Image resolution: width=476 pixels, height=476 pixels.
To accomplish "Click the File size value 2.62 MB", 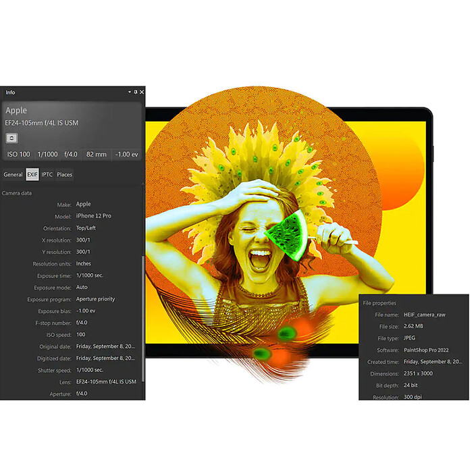I will (413, 326).
